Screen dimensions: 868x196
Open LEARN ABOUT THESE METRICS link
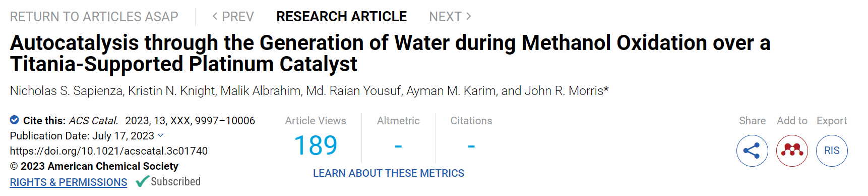(389, 173)
